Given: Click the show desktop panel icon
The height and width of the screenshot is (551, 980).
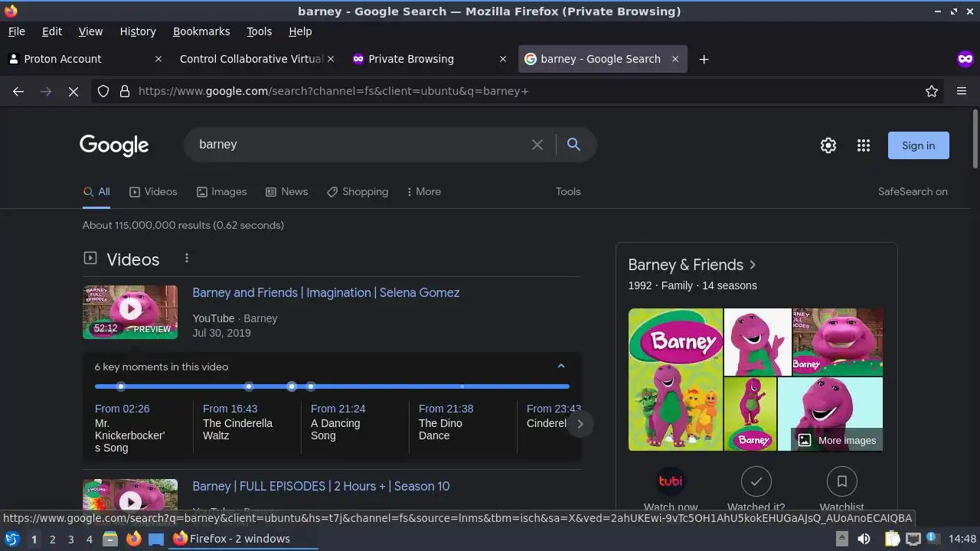Looking at the screenshot, I should tap(156, 539).
